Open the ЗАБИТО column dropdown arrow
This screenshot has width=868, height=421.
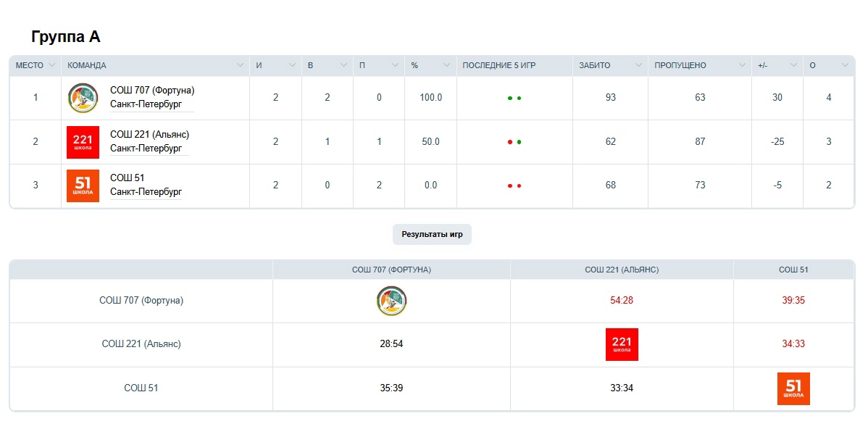[x=638, y=65]
